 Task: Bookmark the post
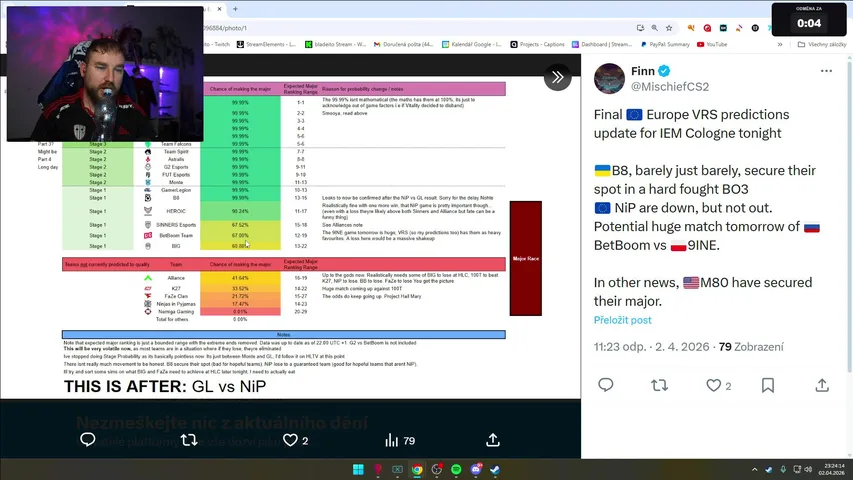(x=768, y=385)
